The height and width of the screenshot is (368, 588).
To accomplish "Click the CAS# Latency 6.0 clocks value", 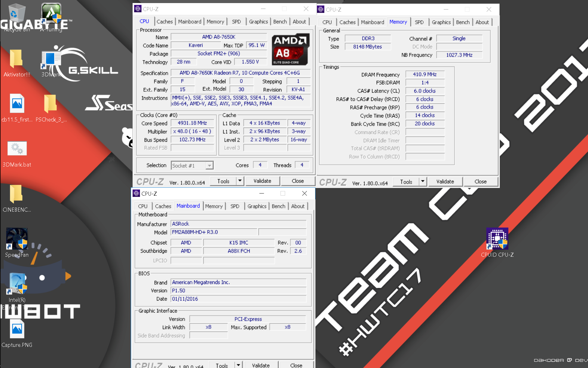I will point(425,91).
